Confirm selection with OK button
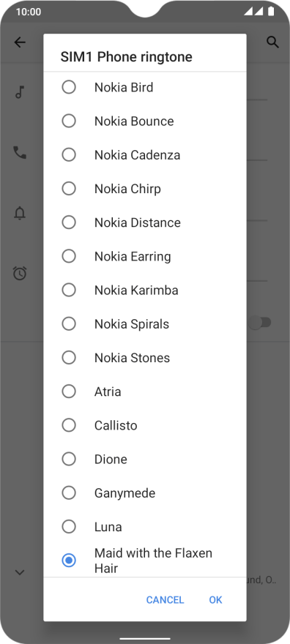This screenshot has width=290, height=644. tap(215, 599)
